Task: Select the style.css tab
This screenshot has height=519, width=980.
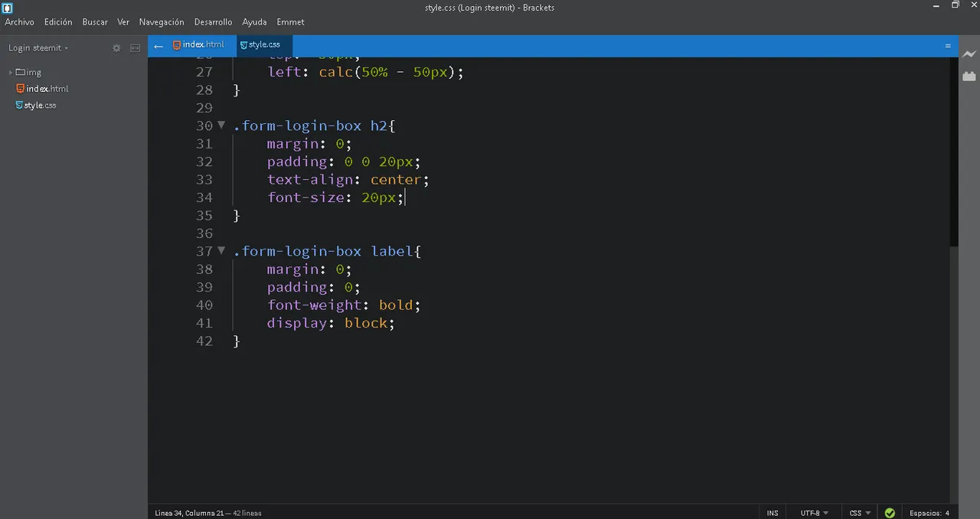Action: [264, 45]
